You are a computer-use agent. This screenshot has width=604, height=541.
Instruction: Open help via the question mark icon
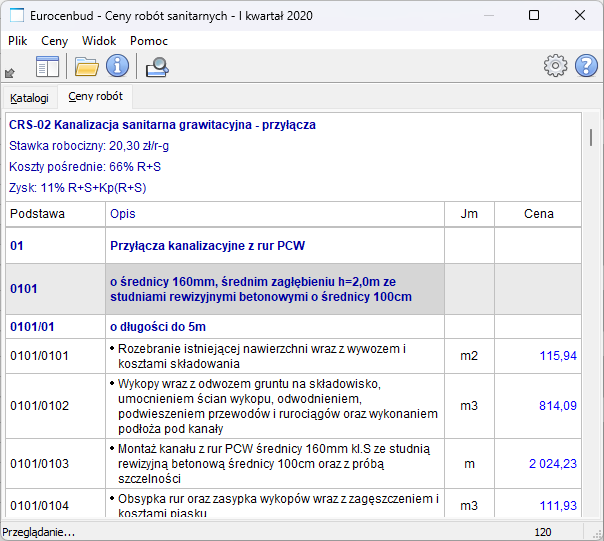(x=586, y=67)
